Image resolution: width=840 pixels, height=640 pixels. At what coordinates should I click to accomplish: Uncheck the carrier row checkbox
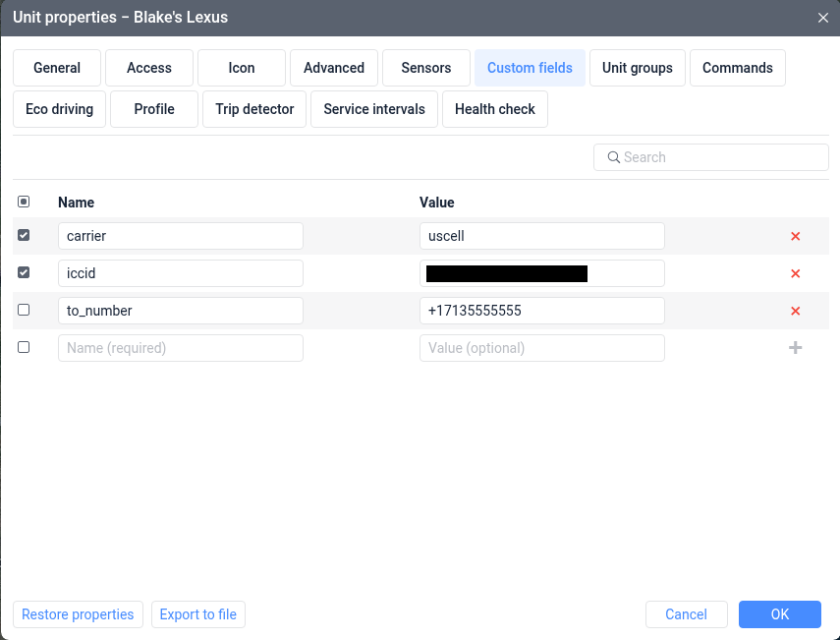click(24, 235)
